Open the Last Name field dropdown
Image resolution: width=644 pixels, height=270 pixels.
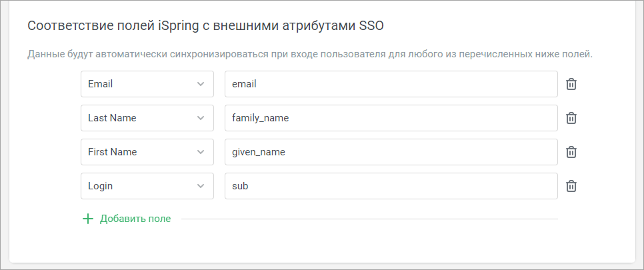click(x=147, y=119)
